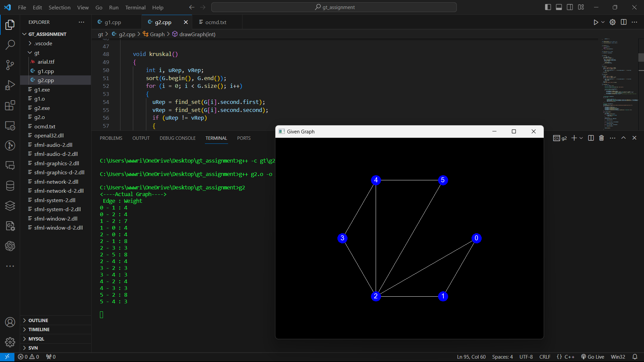Open g1.cpp in the explorer tree
644x362 pixels.
point(46,71)
